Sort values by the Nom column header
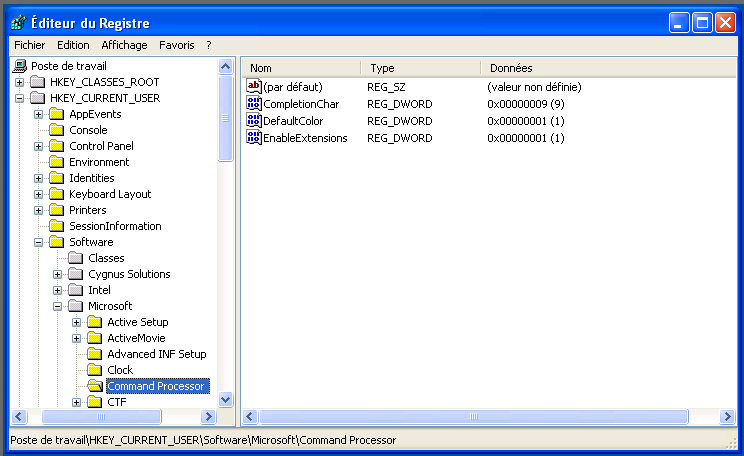This screenshot has width=744, height=456. [x=300, y=68]
